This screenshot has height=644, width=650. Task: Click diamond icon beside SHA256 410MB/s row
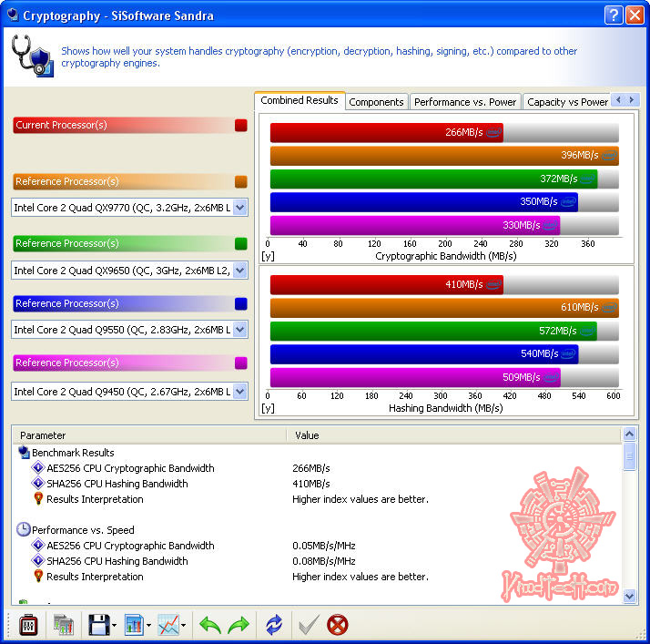(37, 483)
